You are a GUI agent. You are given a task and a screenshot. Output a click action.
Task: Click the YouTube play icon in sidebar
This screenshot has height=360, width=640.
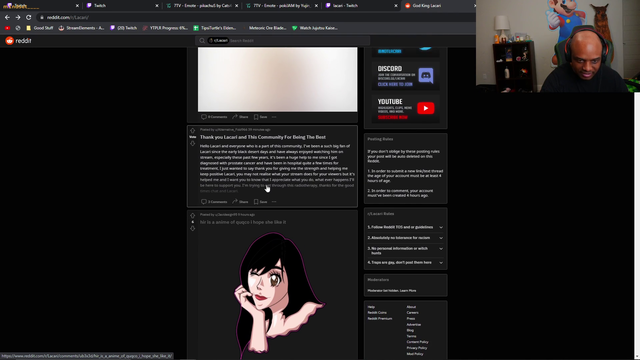[x=425, y=108]
